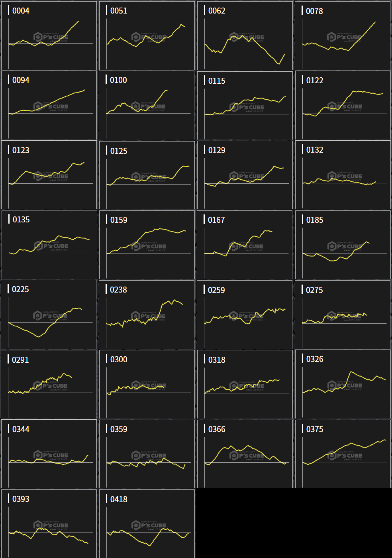Screen dimensions: 392x558
Task: Select the 0129 graph panel
Action: [x=245, y=175]
